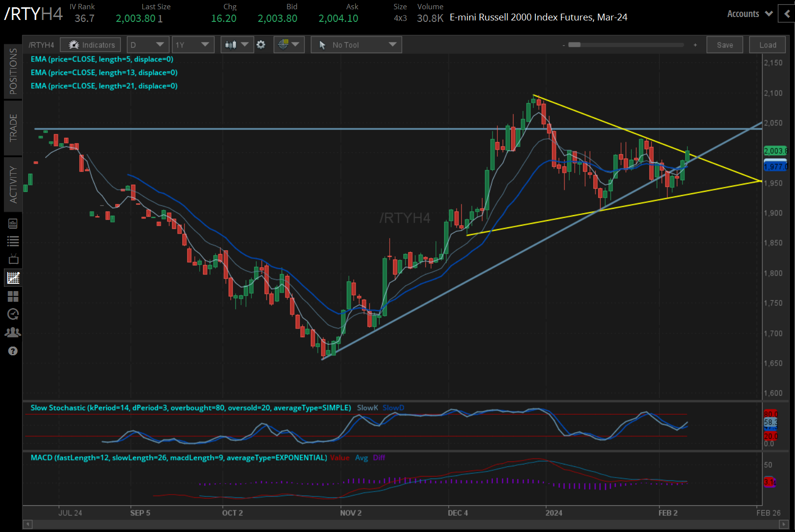Select the charting icon in sidebar
This screenshot has height=532, width=795.
[13, 278]
